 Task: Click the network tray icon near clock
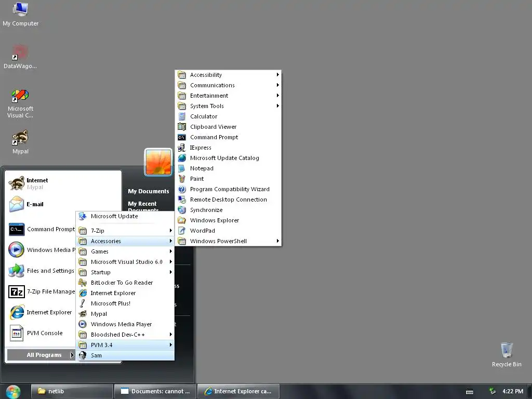point(492,391)
